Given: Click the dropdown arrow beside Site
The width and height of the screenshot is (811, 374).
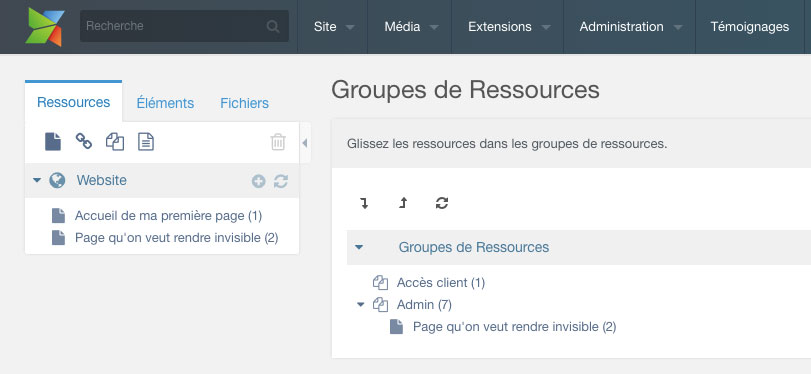Looking at the screenshot, I should tap(350, 27).
